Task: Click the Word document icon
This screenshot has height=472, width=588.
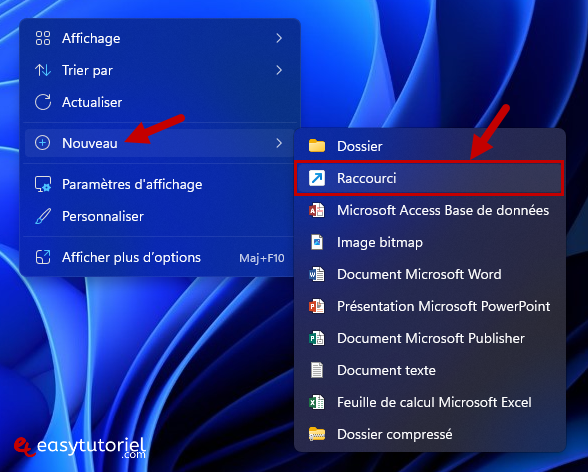Action: [x=317, y=274]
